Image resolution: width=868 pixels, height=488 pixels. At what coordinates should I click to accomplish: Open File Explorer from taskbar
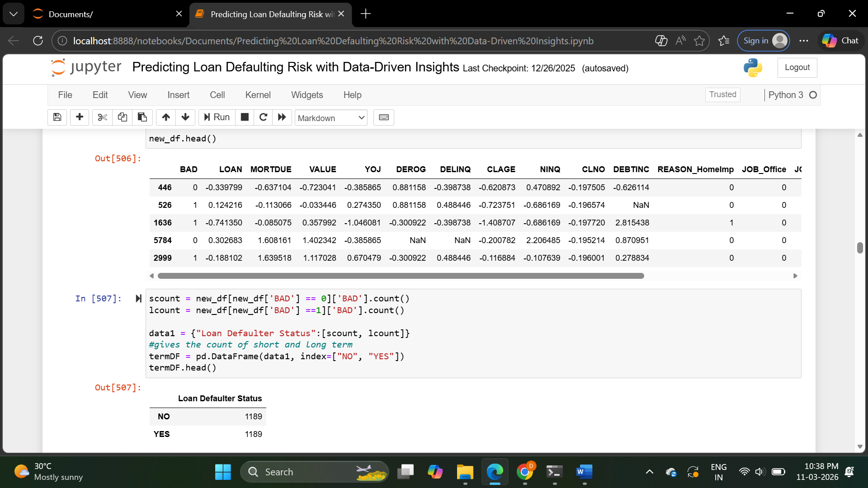(465, 472)
